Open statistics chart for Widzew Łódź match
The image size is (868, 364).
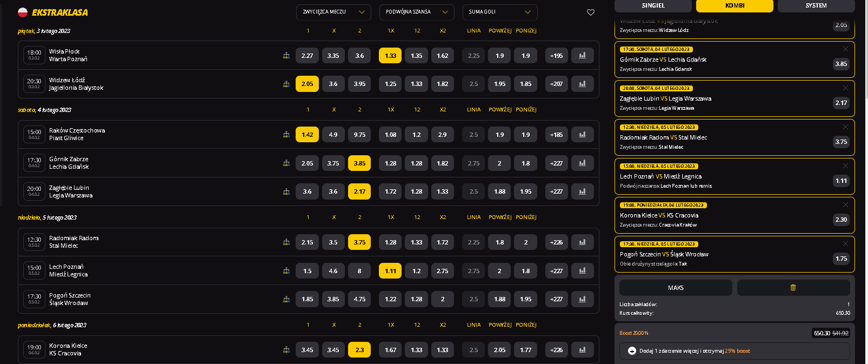(582, 84)
